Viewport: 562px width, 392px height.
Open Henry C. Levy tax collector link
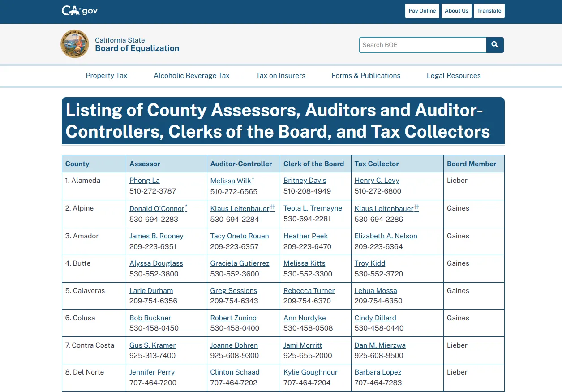(377, 181)
